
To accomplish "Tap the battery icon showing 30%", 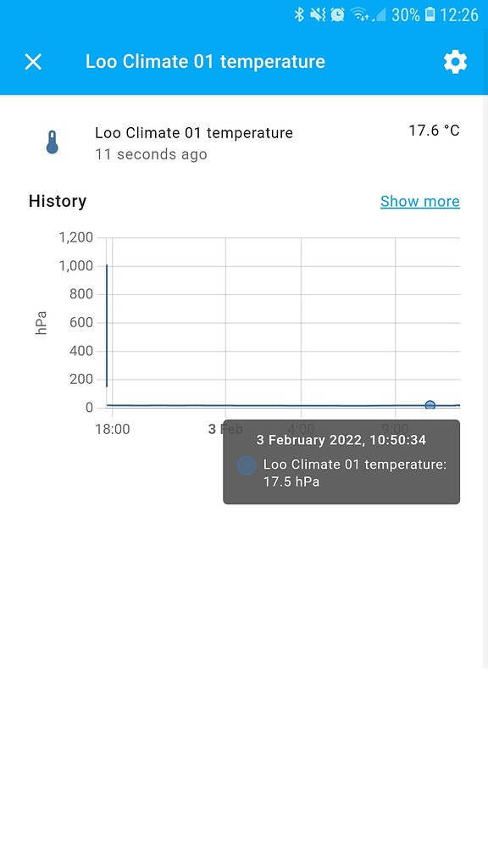I will pyautogui.click(x=432, y=14).
